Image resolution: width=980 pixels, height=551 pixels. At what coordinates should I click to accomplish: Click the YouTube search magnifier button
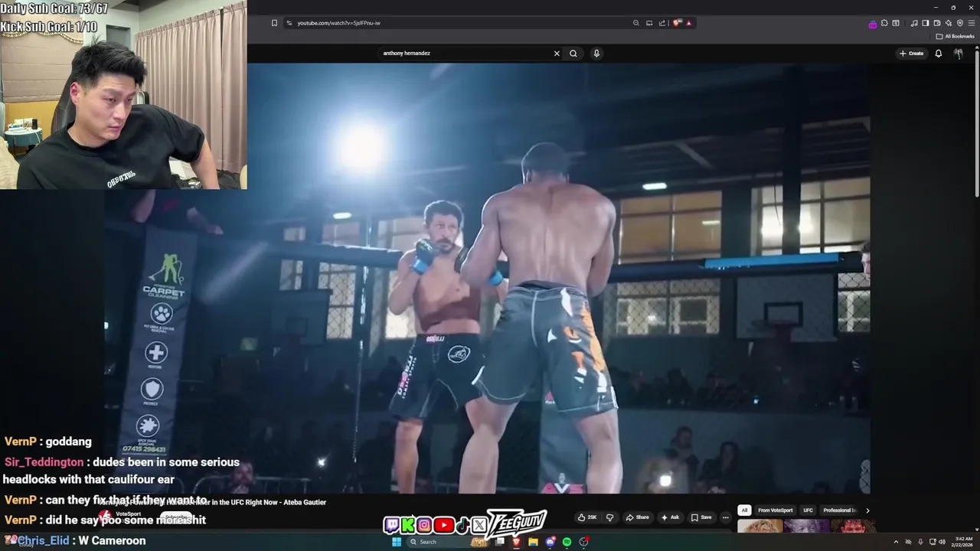coord(573,54)
